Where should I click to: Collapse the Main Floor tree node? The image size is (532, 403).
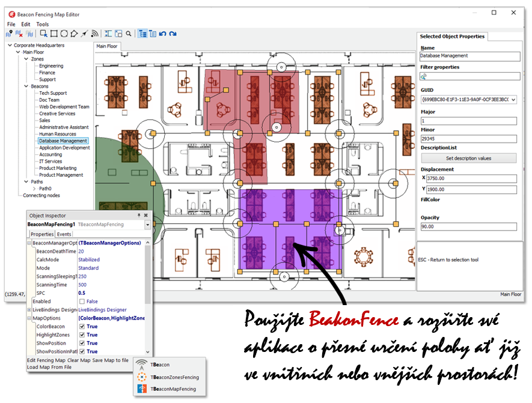18,52
